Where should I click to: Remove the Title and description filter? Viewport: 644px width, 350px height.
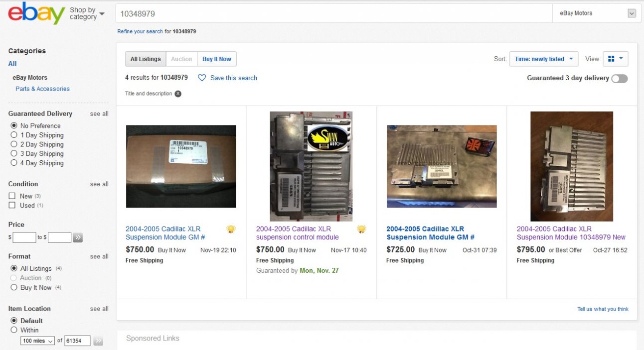(x=178, y=94)
